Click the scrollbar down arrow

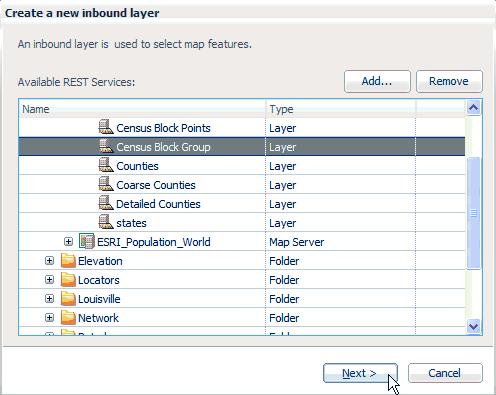[474, 326]
